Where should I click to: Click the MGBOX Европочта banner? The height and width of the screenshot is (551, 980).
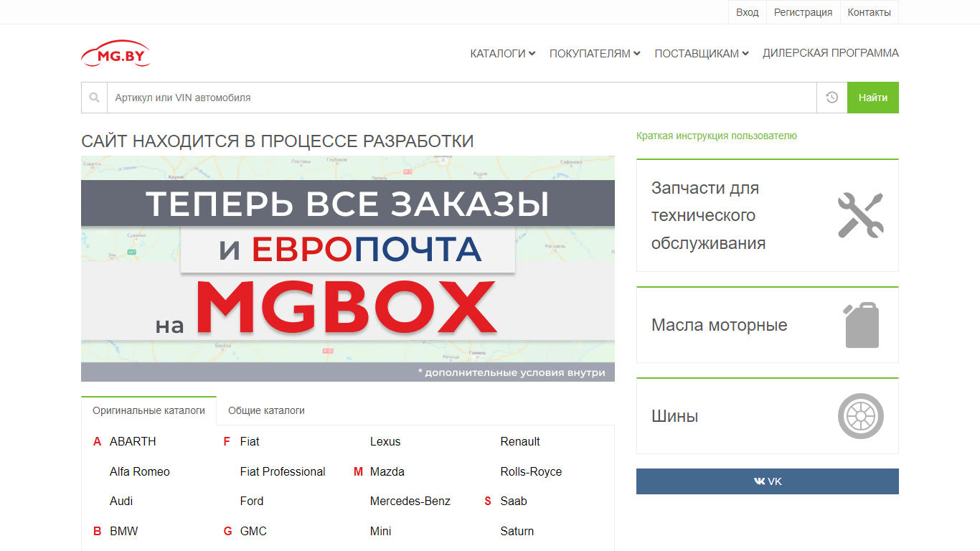pos(348,269)
